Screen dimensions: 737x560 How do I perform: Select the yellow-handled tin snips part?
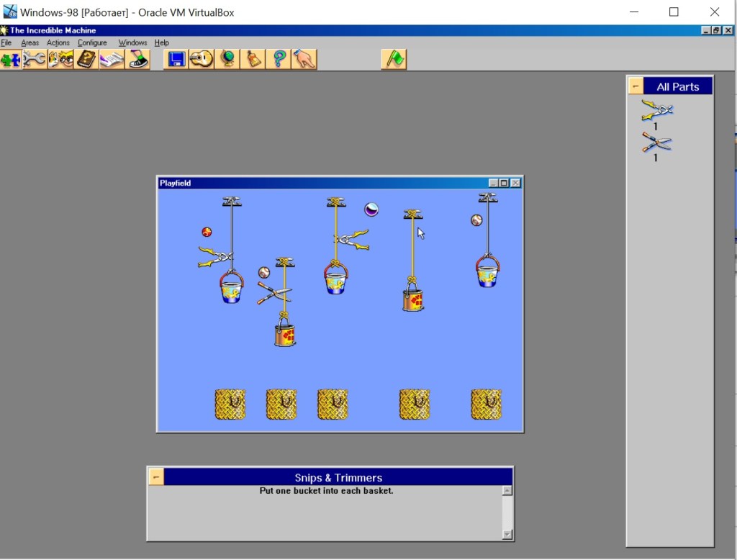[656, 110]
